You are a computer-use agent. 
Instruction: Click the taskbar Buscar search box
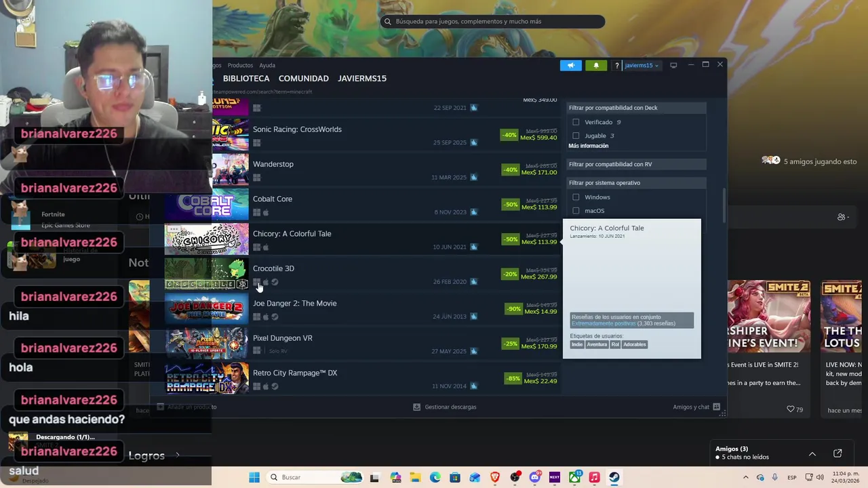click(315, 477)
